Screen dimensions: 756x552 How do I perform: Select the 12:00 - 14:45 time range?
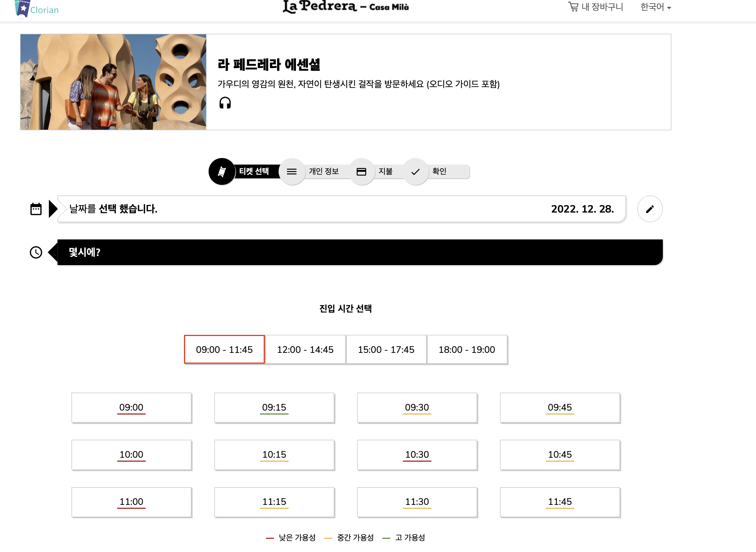click(305, 349)
